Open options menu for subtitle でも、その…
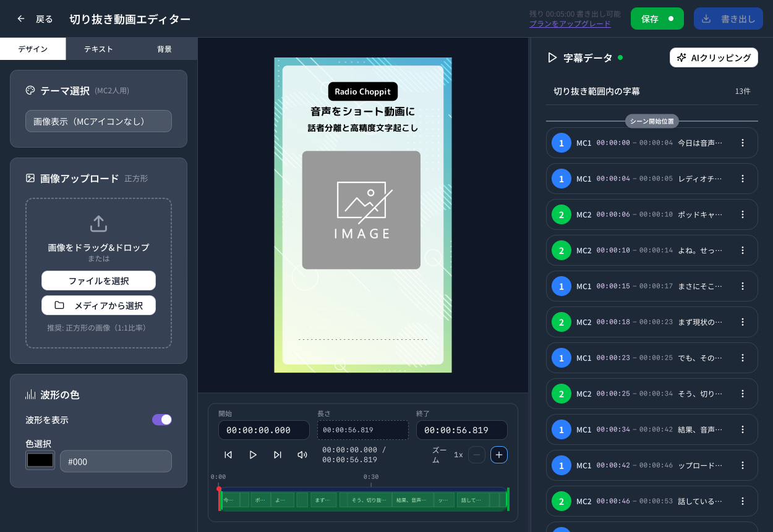 tap(743, 358)
